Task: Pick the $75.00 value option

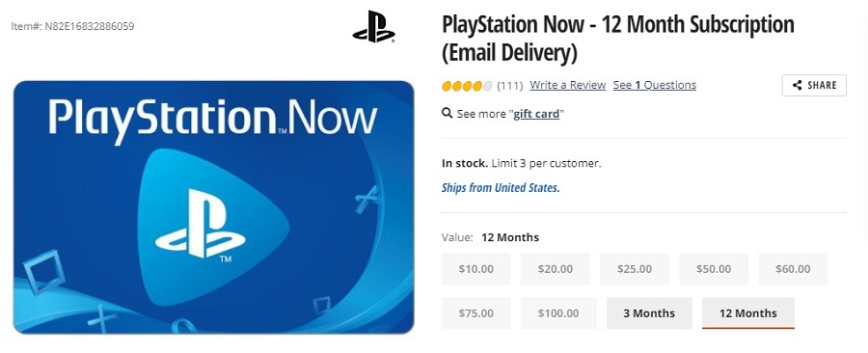Action: tap(476, 313)
